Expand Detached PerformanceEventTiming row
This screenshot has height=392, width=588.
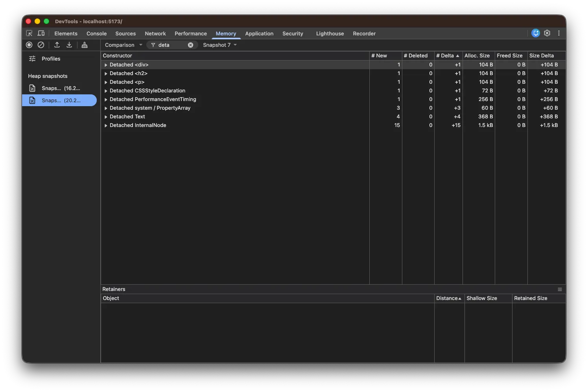coord(106,99)
